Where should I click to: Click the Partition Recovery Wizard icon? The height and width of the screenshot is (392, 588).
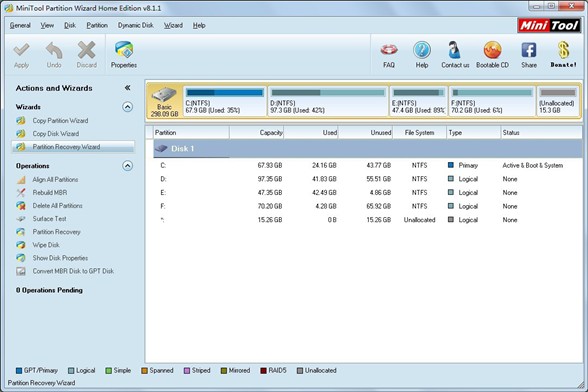pos(21,147)
